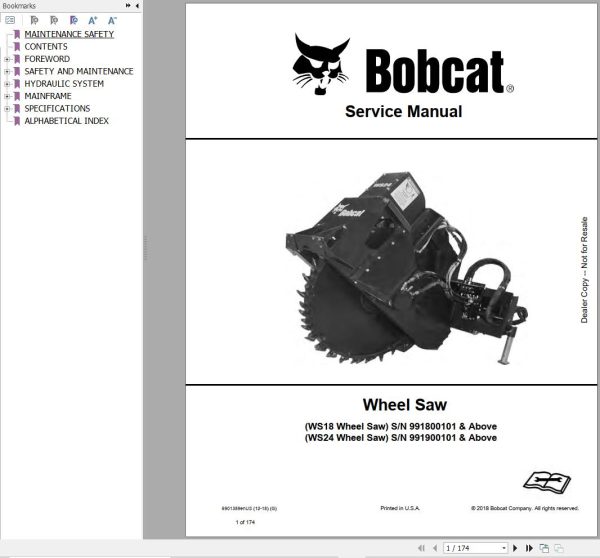Viewport: 600px width, 558px height.
Task: Go to the next page
Action: pos(515,548)
